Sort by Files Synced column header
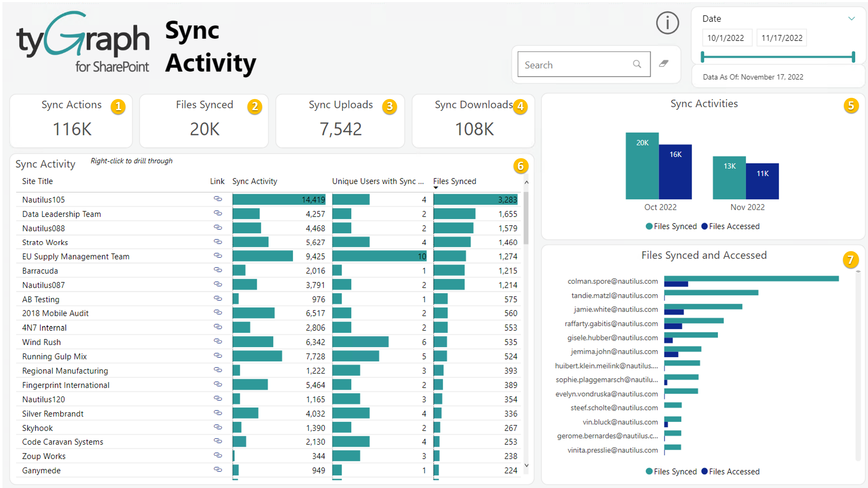 454,181
